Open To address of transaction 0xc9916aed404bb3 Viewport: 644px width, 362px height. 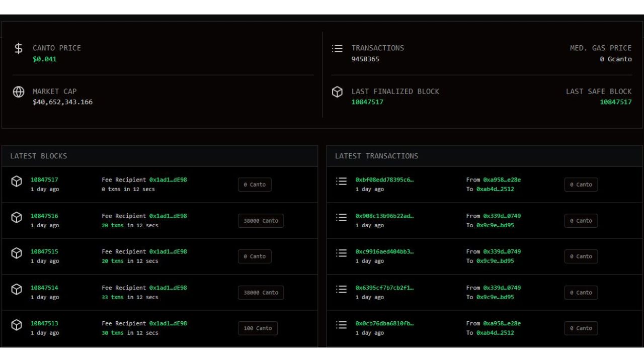click(495, 261)
